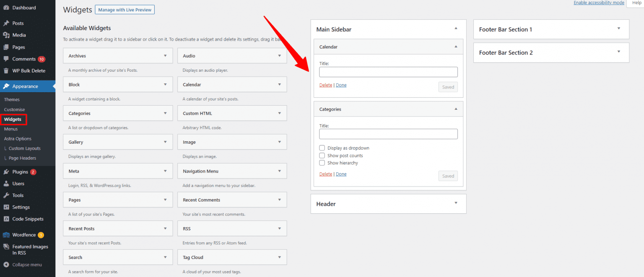Screen dimensions: 644x277
Task: Enable Display as dropdown for Categories
Action: tap(322, 148)
